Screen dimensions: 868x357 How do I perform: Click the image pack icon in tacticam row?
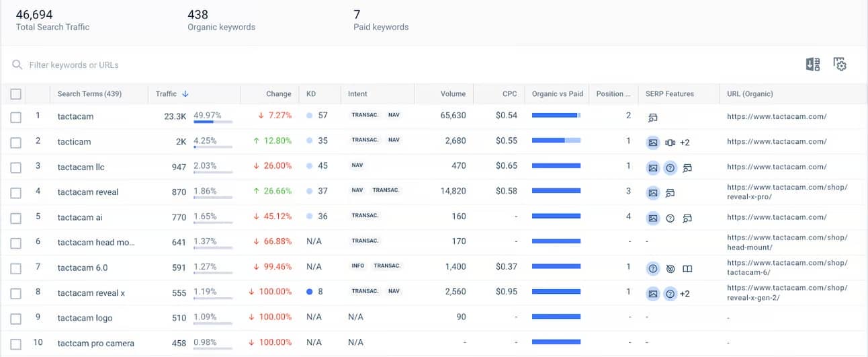tap(652, 142)
